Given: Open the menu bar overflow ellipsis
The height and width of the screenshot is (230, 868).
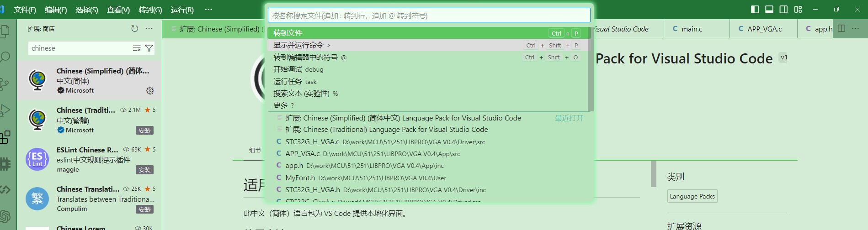Looking at the screenshot, I should pos(208,10).
